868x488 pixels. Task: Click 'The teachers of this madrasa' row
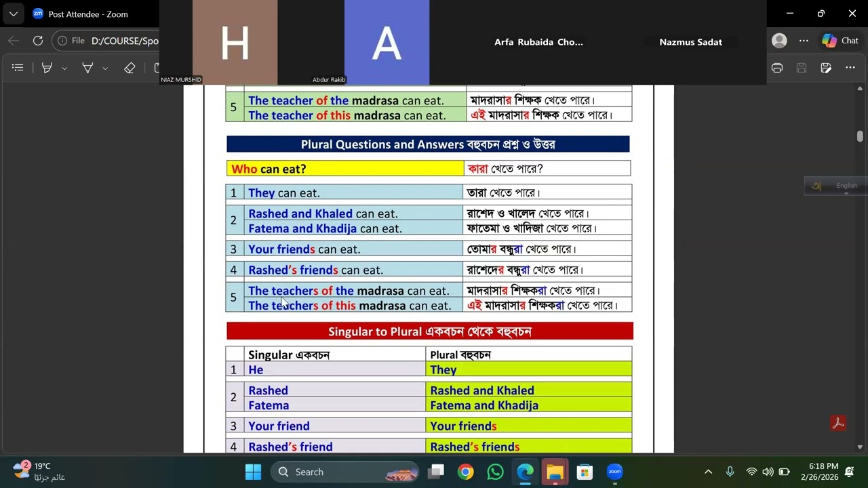click(x=429, y=305)
